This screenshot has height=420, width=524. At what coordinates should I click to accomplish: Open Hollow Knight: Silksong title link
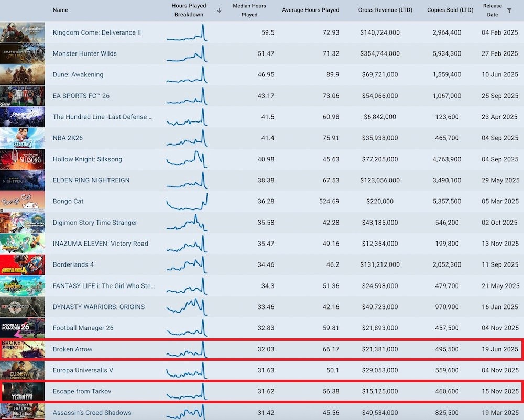click(88, 159)
